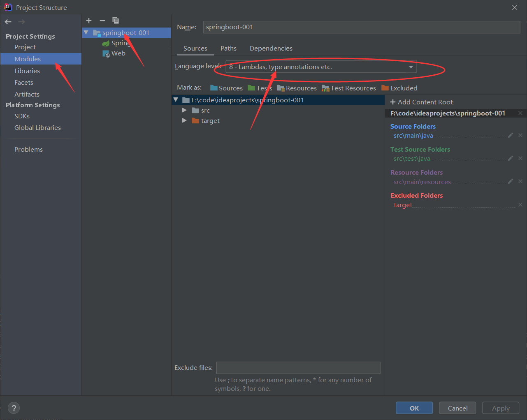Click src\main\java source folder entry

click(x=413, y=136)
